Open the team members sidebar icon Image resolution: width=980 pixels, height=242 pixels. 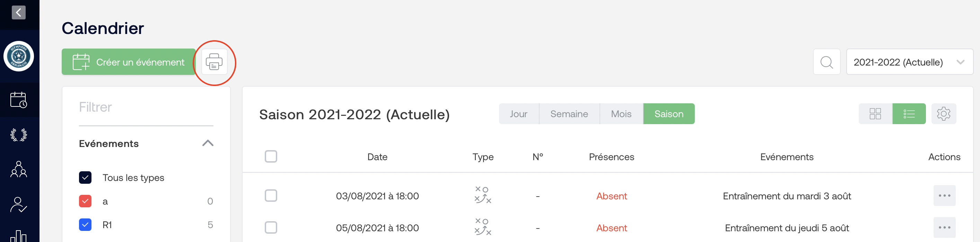click(19, 169)
